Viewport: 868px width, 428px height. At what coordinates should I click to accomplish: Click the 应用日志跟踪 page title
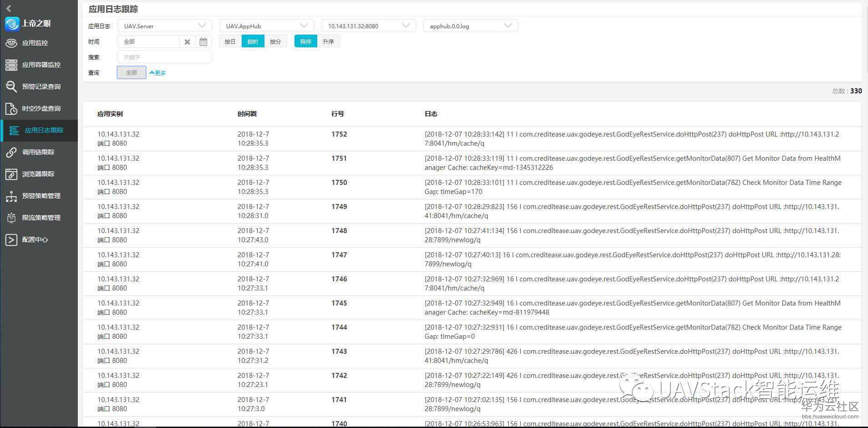113,9
